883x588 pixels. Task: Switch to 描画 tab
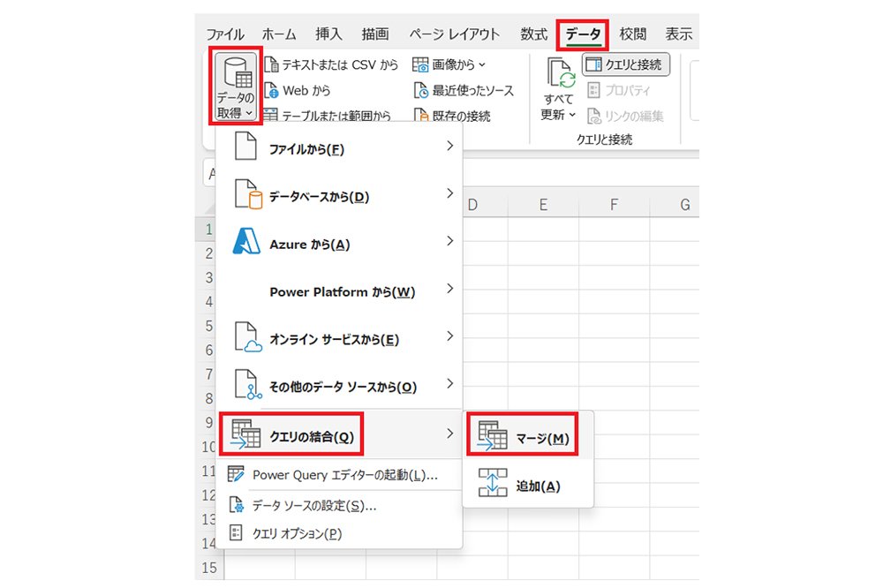click(x=375, y=34)
